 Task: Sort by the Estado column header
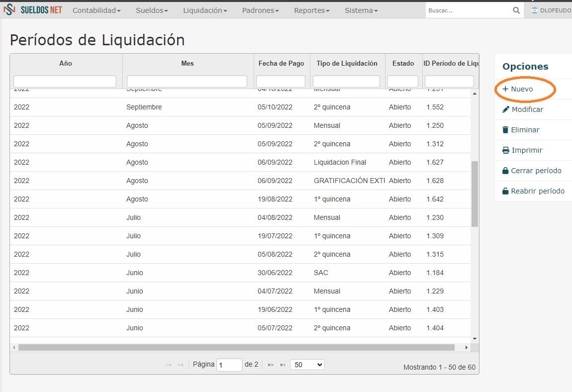[x=403, y=64]
